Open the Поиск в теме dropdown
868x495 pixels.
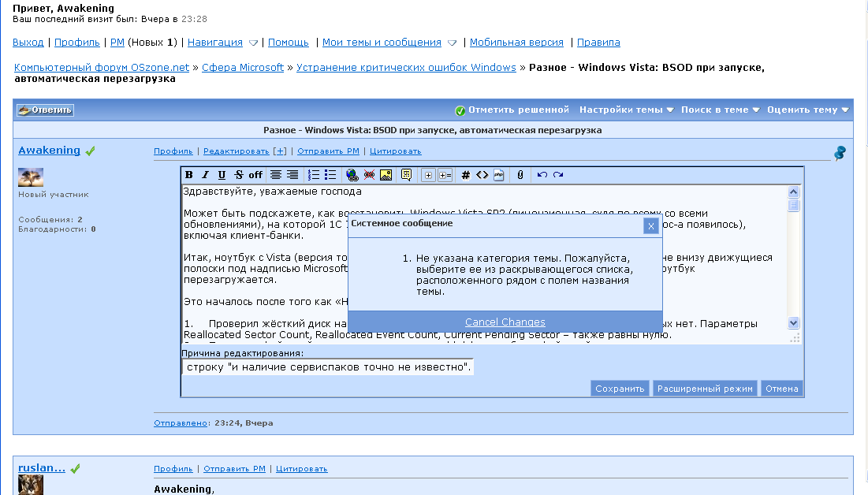[x=720, y=110]
